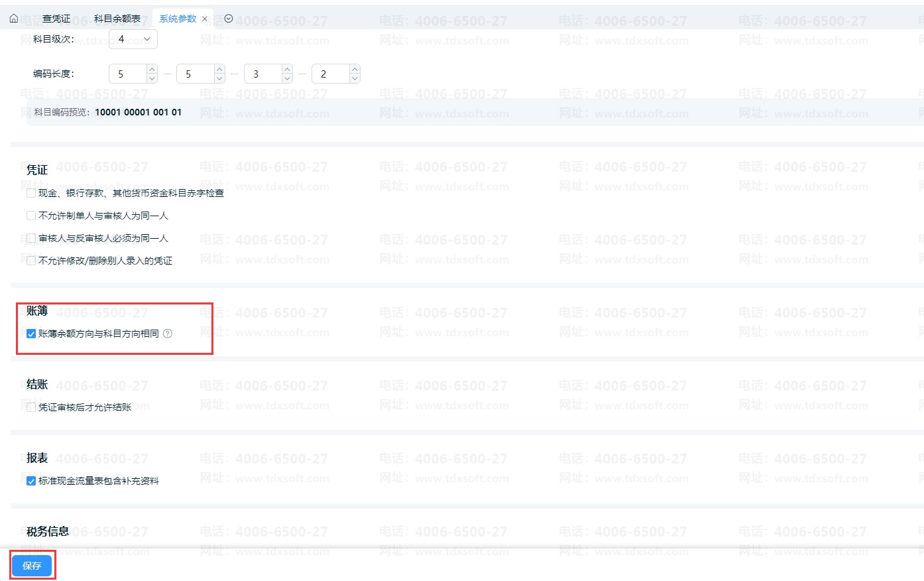Click help icon beside 账簿余额方向与科目方向相同

click(168, 334)
